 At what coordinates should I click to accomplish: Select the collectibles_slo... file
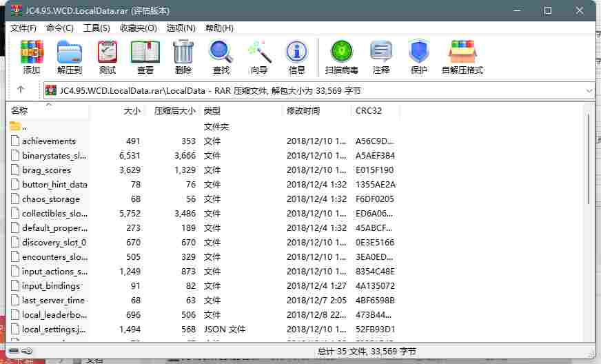point(54,213)
